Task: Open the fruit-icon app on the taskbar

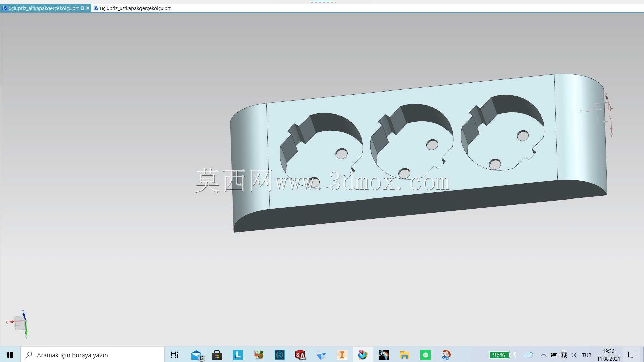Action: 258,355
